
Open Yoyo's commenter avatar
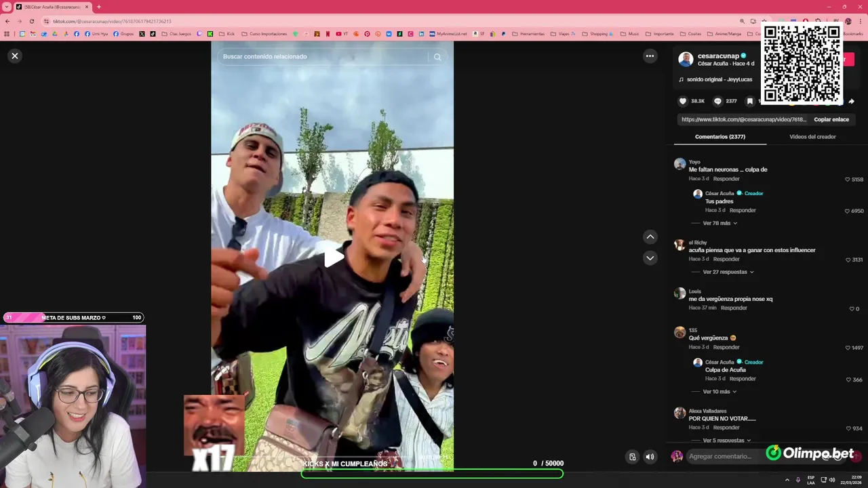click(x=679, y=164)
